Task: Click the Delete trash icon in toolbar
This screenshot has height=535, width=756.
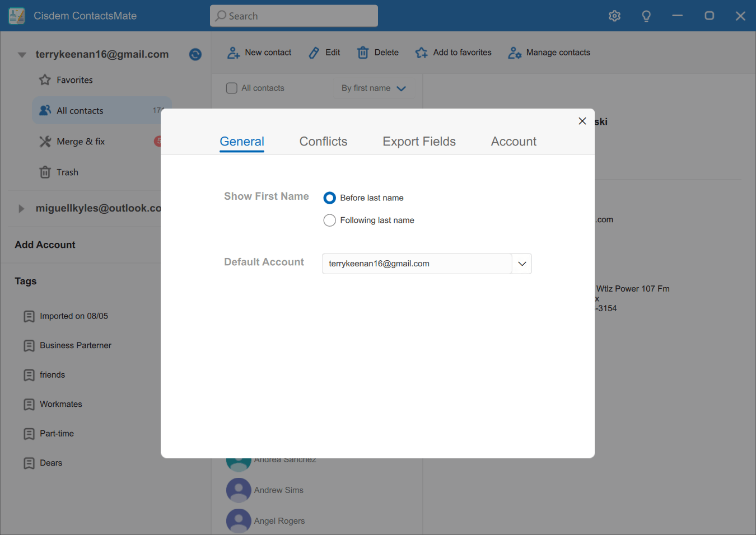Action: pyautogui.click(x=363, y=53)
